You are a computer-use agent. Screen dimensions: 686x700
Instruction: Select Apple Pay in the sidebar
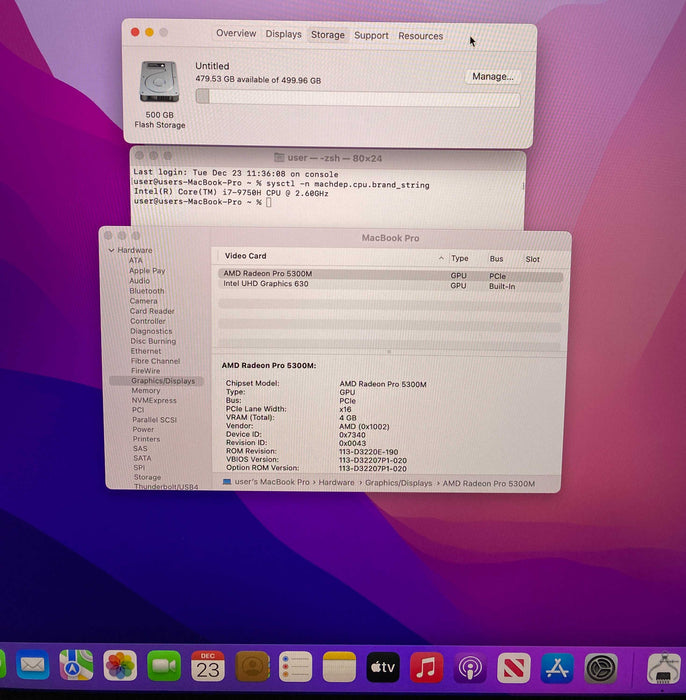point(147,271)
